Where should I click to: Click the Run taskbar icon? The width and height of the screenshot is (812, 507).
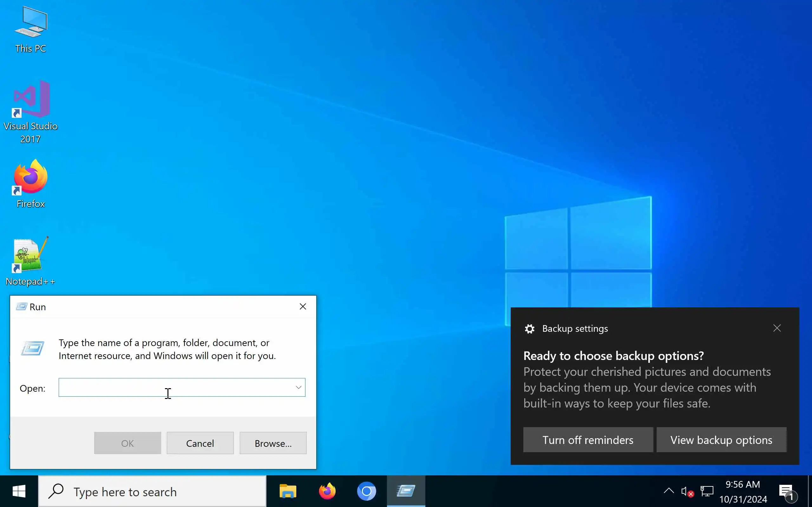[x=406, y=491]
